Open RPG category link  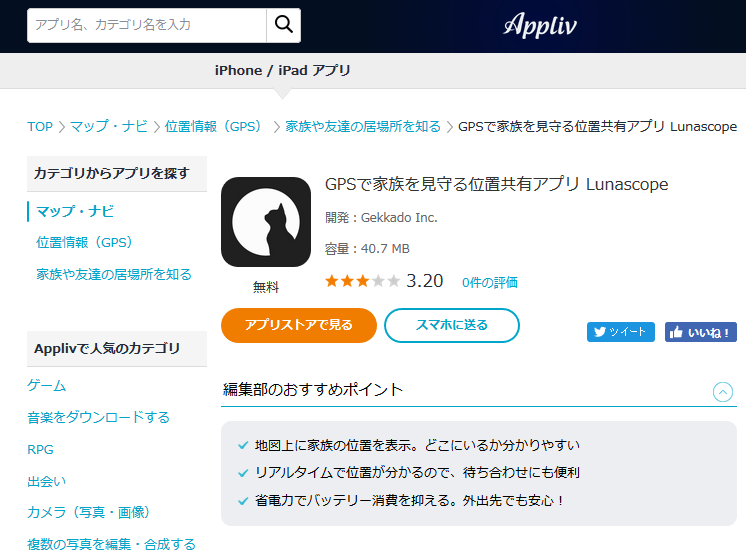click(x=40, y=449)
